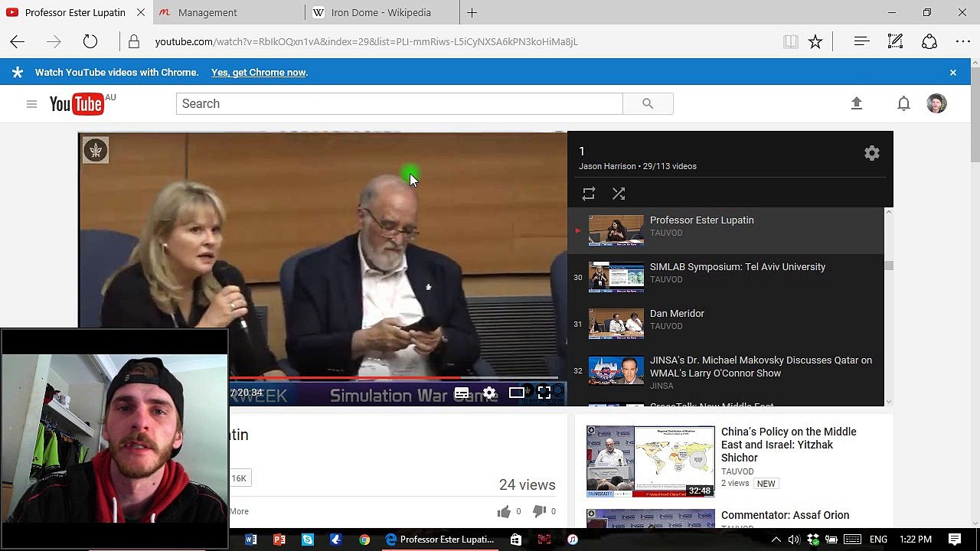Switch the ENG input language
Viewport: 980px width, 551px height.
tap(878, 540)
